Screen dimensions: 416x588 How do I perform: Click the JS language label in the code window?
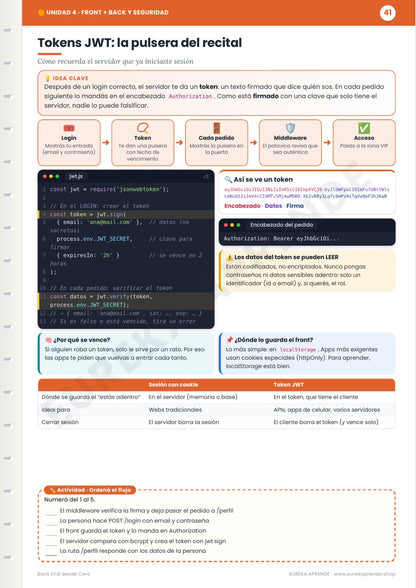(x=206, y=176)
